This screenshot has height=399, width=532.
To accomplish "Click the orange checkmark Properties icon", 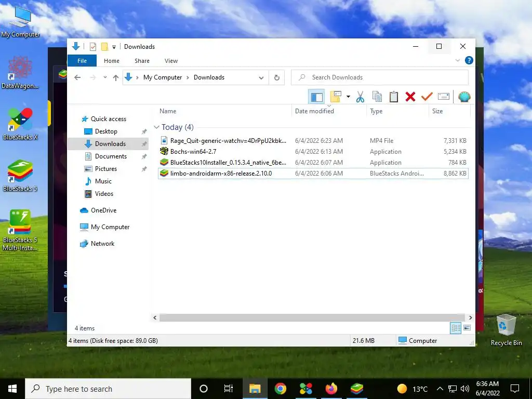I will tap(427, 97).
